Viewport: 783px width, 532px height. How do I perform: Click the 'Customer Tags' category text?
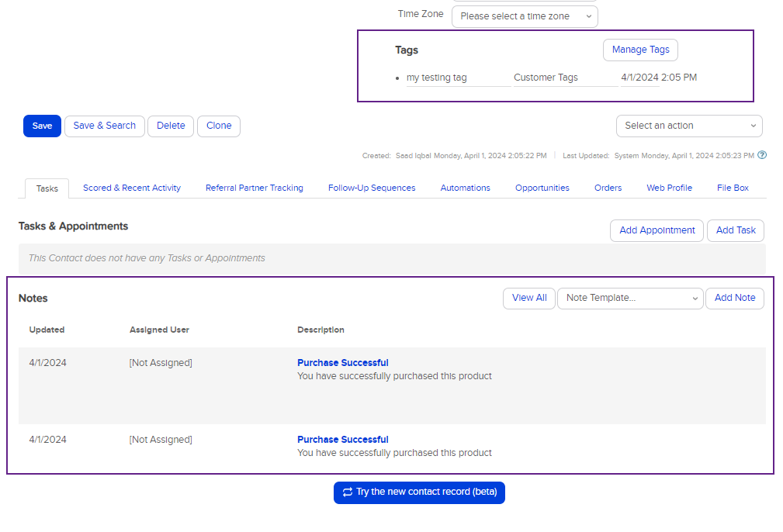[546, 78]
